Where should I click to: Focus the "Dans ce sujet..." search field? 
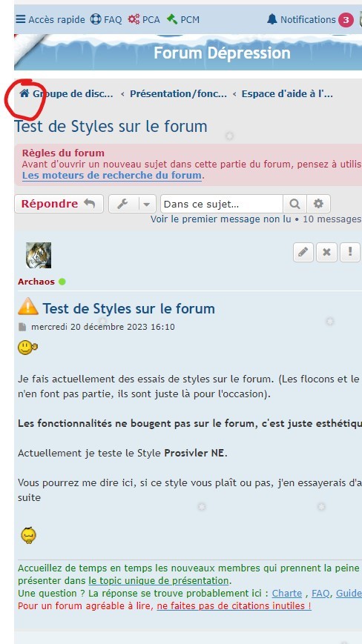(x=222, y=204)
